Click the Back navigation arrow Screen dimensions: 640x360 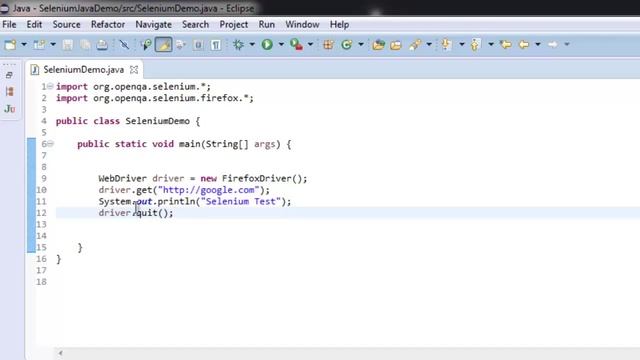coord(524,44)
